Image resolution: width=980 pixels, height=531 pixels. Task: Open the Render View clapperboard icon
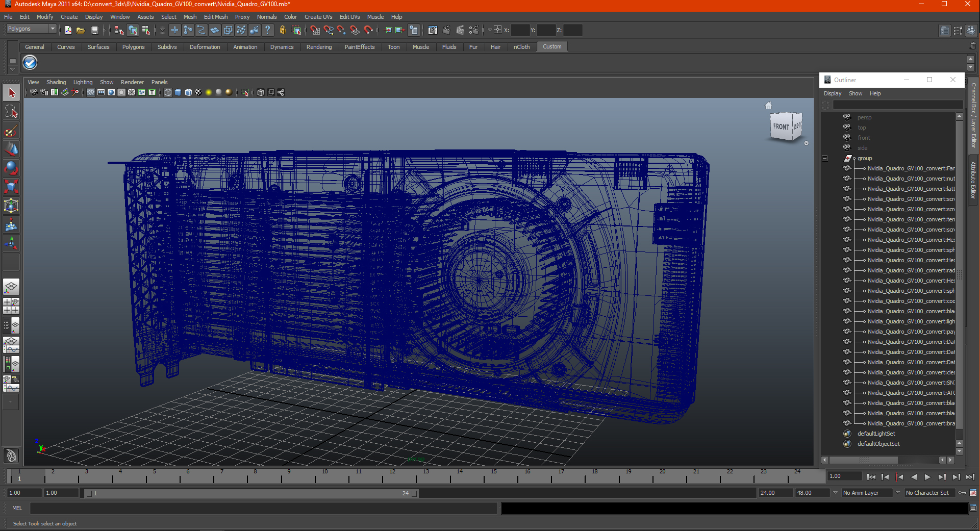433,30
